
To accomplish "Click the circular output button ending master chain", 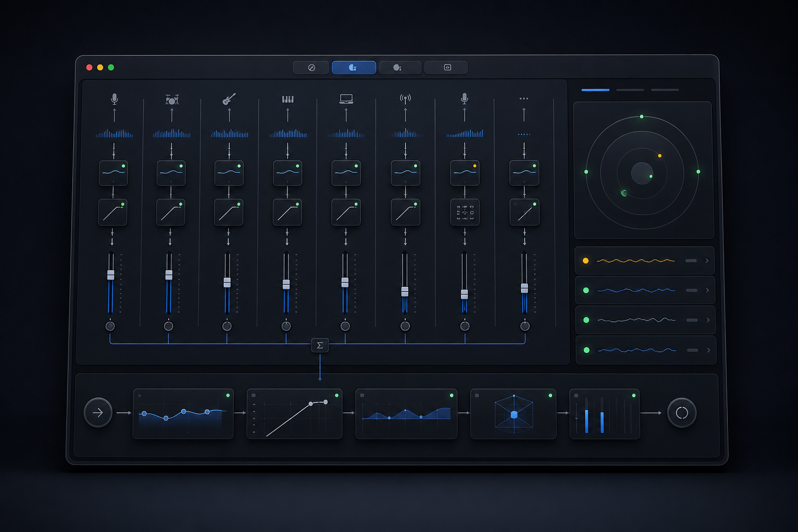I will [x=682, y=413].
